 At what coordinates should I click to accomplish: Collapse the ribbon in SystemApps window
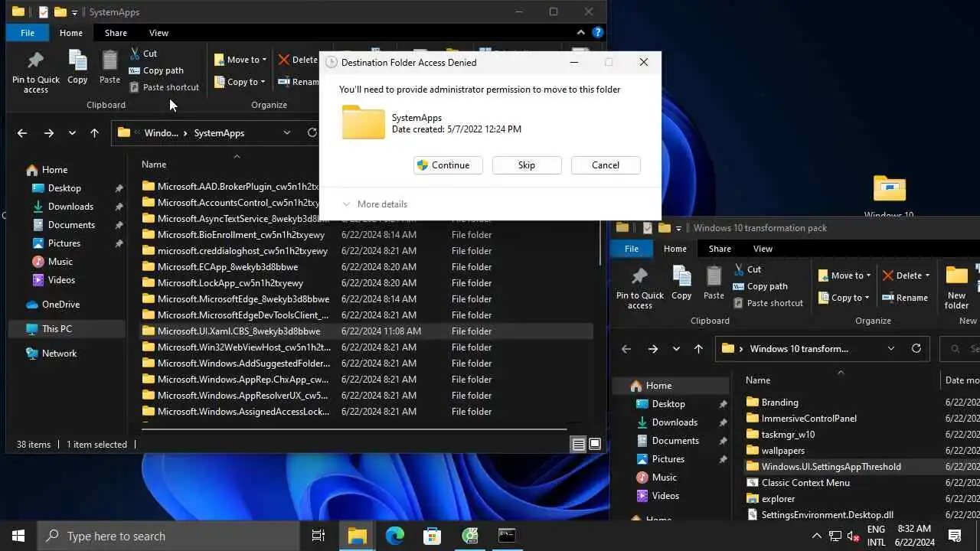tap(580, 33)
